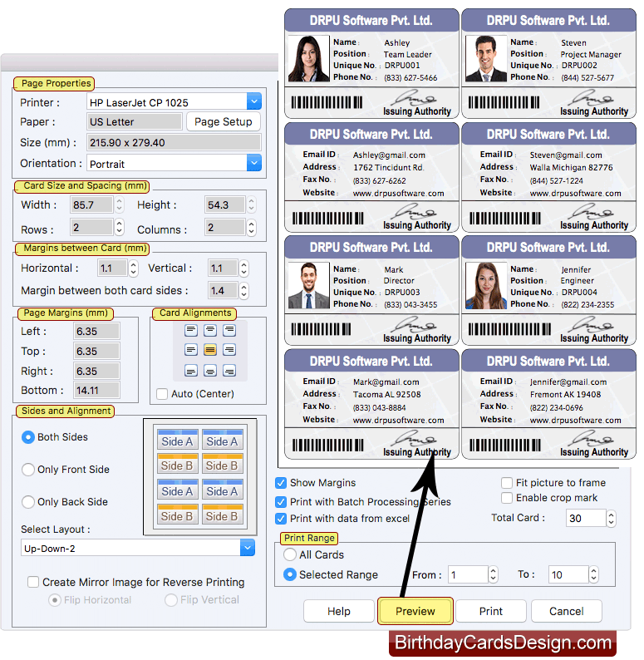
Task: Click the Top page margin field
Action: pyautogui.click(x=96, y=351)
